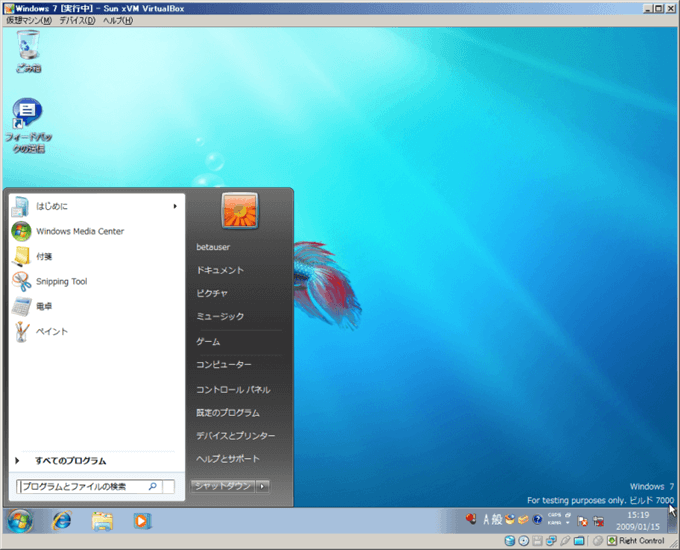Launch Windows Media Player from taskbar
680x550 pixels.
click(x=142, y=520)
